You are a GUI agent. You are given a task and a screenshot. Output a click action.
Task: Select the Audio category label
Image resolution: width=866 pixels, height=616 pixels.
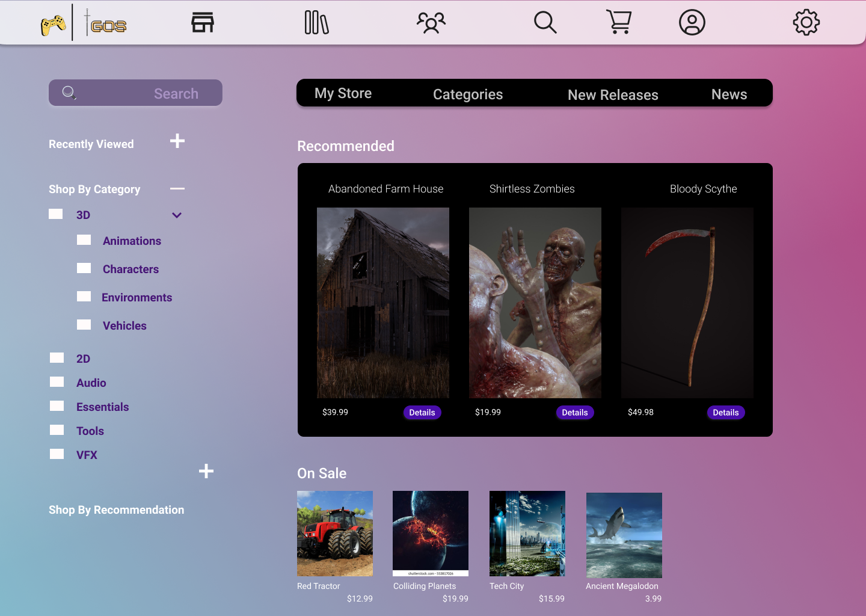pos(91,383)
